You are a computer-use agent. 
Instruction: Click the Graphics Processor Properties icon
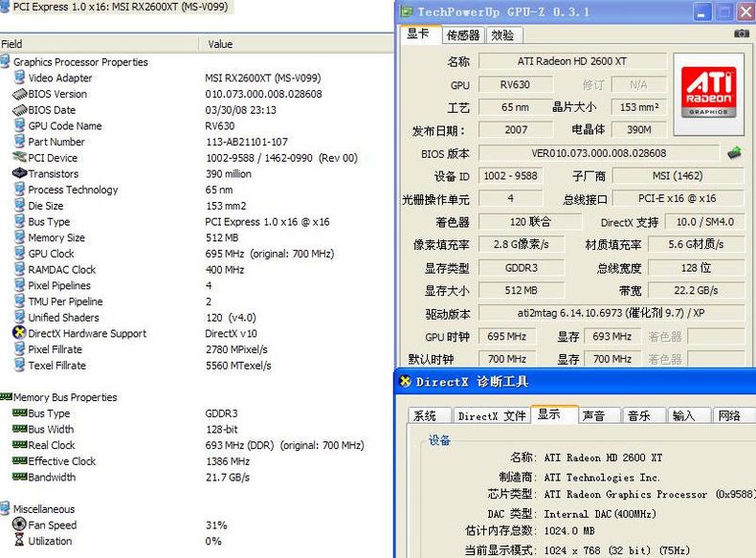click(x=6, y=61)
